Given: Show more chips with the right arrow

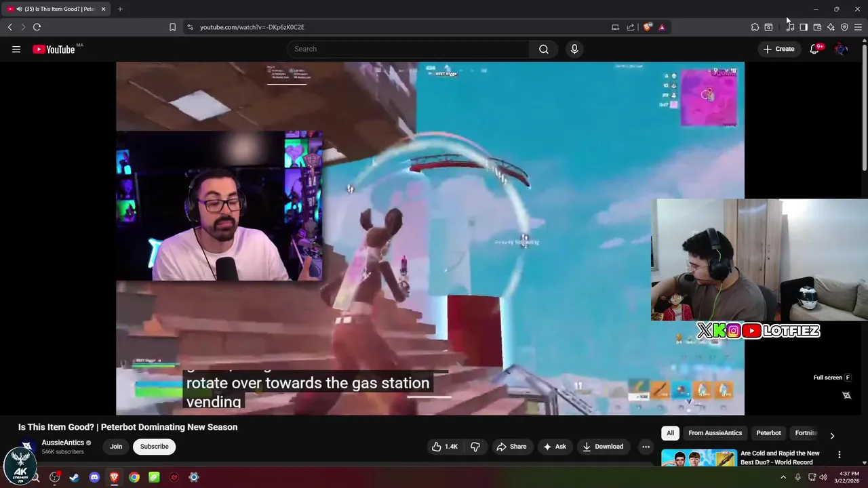Looking at the screenshot, I should pos(832,435).
